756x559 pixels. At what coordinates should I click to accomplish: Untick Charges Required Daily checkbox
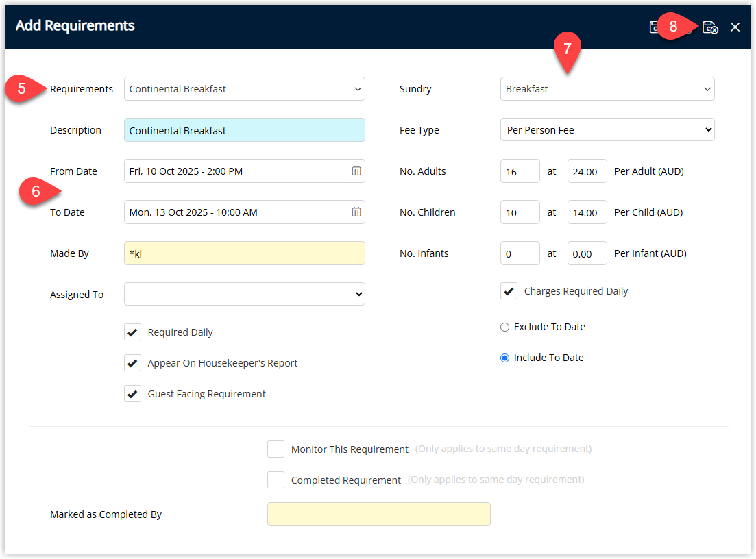509,291
